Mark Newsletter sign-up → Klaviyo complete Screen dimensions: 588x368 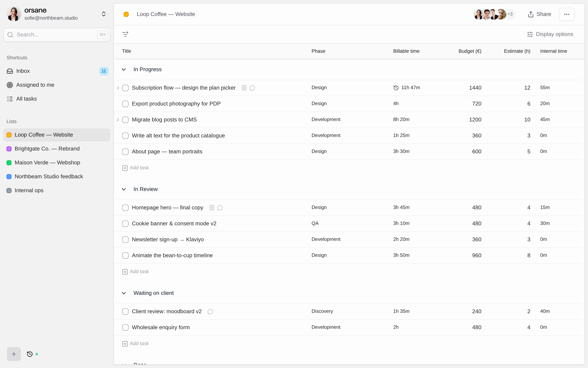pos(125,239)
